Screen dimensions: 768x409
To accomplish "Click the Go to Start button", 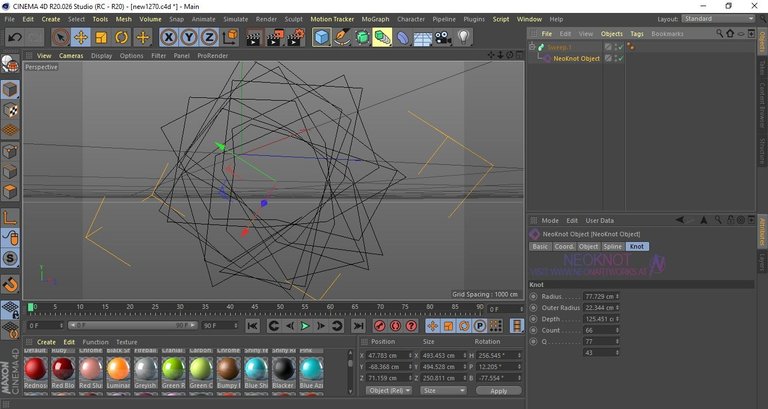I will (253, 326).
